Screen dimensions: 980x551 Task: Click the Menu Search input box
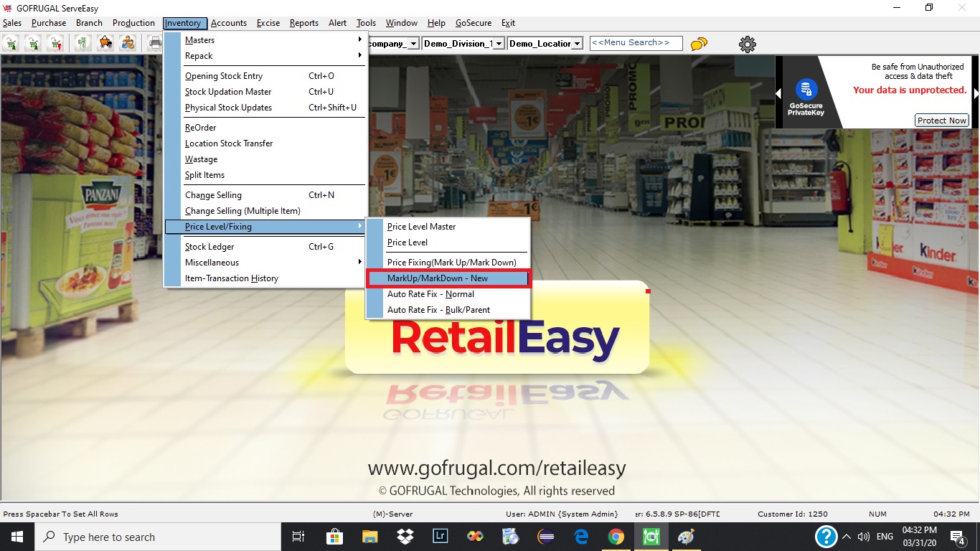tap(636, 43)
